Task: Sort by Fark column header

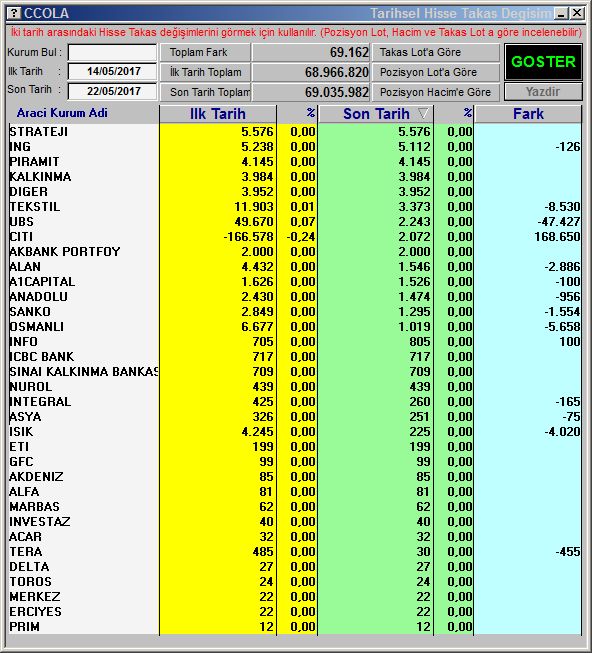Action: click(x=528, y=114)
